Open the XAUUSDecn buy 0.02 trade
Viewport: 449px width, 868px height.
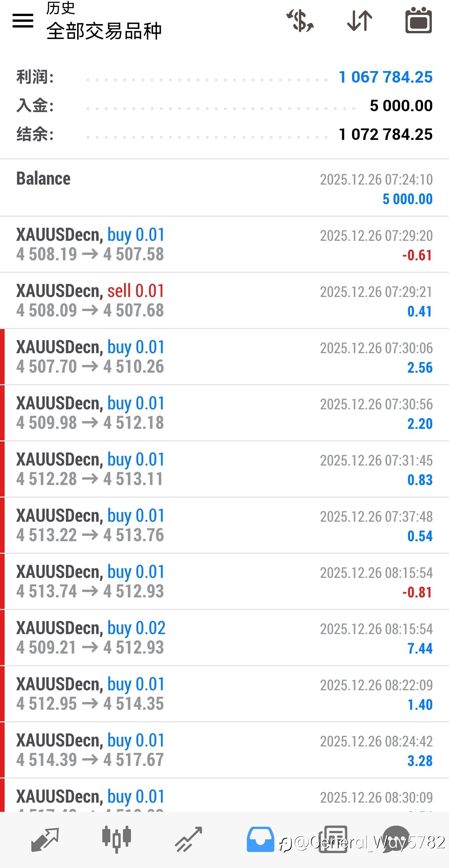point(224,638)
